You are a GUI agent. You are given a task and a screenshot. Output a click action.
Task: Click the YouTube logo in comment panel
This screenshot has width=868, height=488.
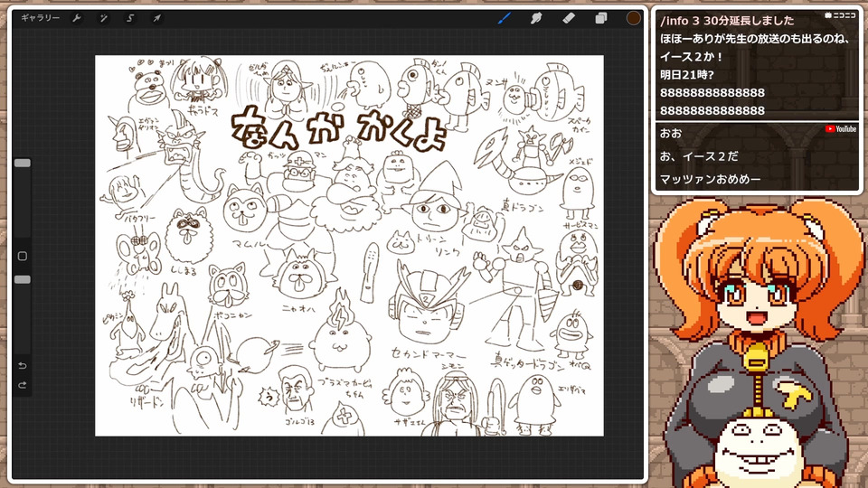click(x=841, y=129)
